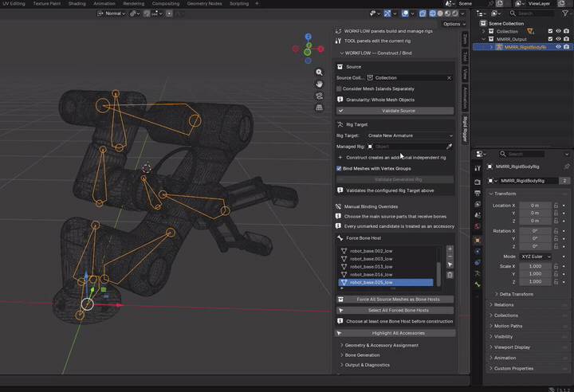Add entry with plus in Force Bone Host
The image size is (574, 392).
click(x=450, y=249)
